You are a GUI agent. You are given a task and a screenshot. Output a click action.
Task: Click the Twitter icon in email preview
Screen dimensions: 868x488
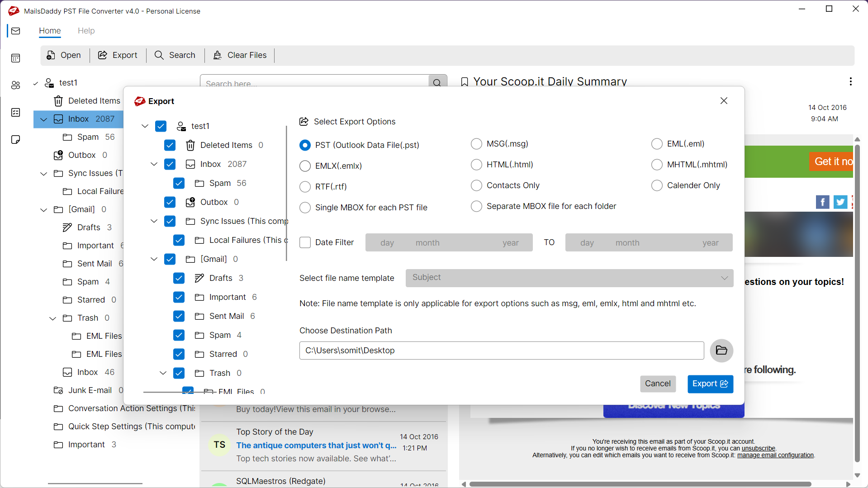tap(840, 202)
